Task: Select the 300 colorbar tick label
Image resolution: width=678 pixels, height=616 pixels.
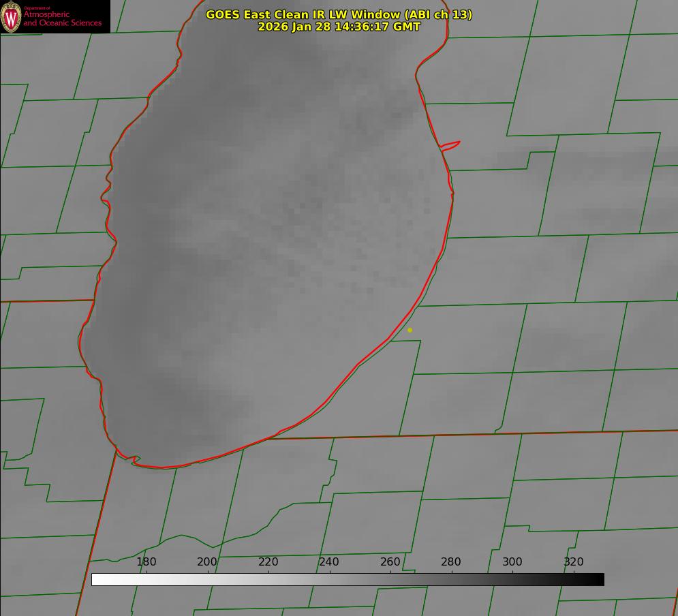Action: point(512,562)
